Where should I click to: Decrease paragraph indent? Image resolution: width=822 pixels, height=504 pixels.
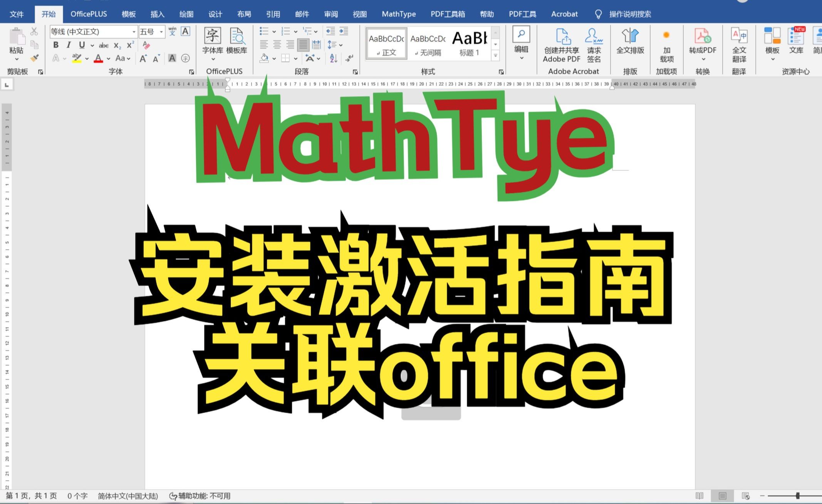[x=330, y=31]
